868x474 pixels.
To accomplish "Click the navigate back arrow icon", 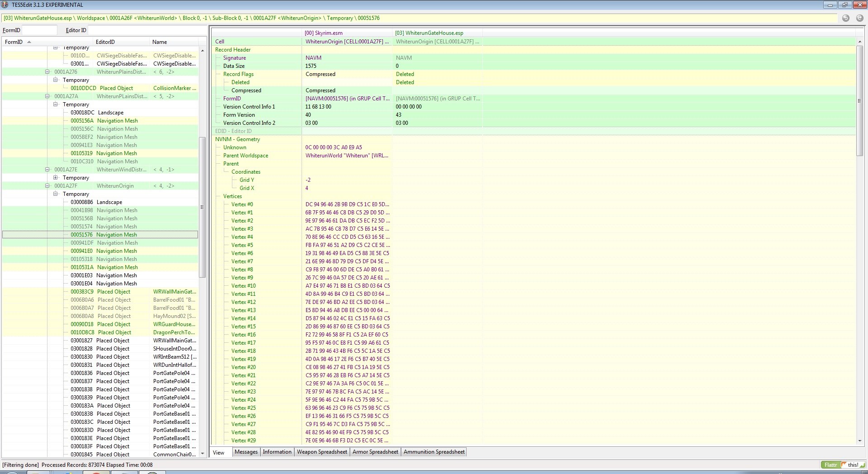I will pos(845,18).
